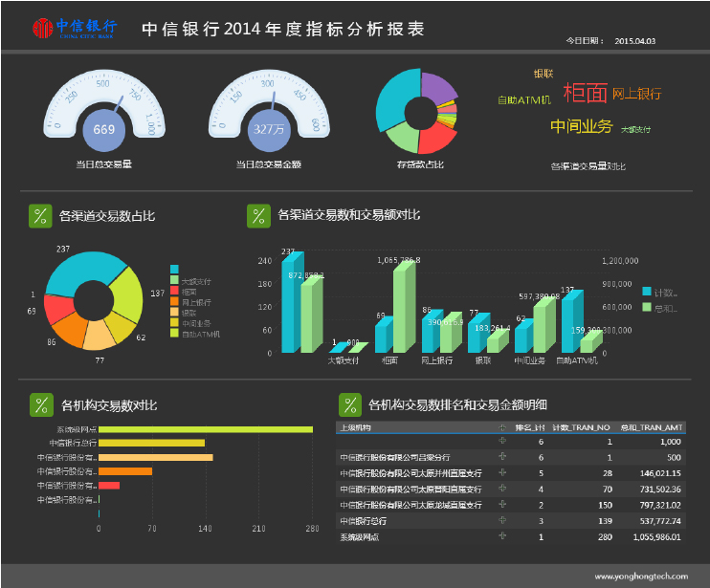Select the red 69 donut segment
The height and width of the screenshot is (588, 710).
coord(58,307)
